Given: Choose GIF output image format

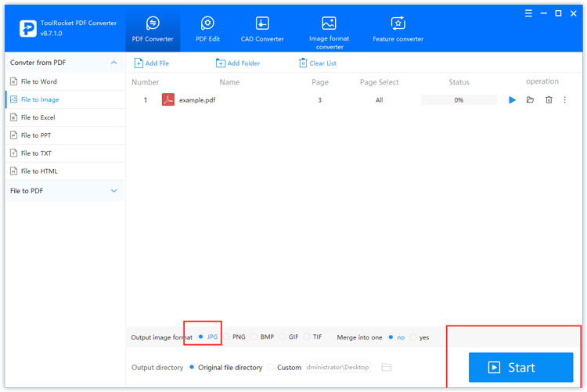Looking at the screenshot, I should 290,337.
